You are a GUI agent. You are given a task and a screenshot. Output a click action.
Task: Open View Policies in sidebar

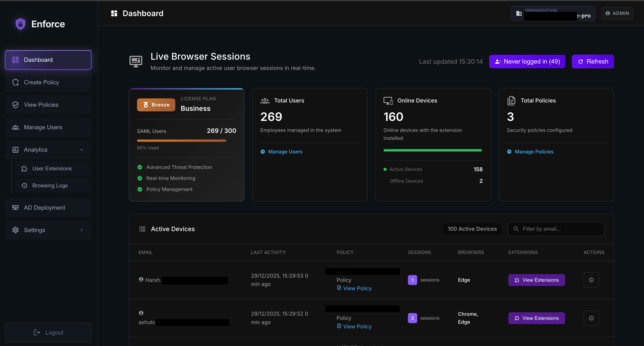tap(48, 105)
